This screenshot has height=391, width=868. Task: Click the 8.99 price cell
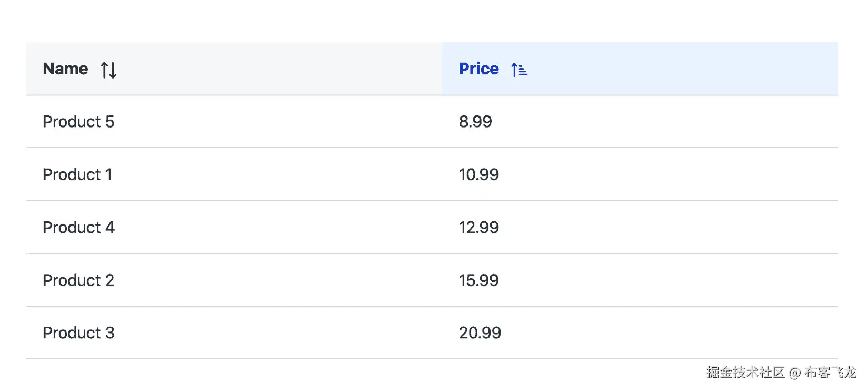(x=640, y=122)
